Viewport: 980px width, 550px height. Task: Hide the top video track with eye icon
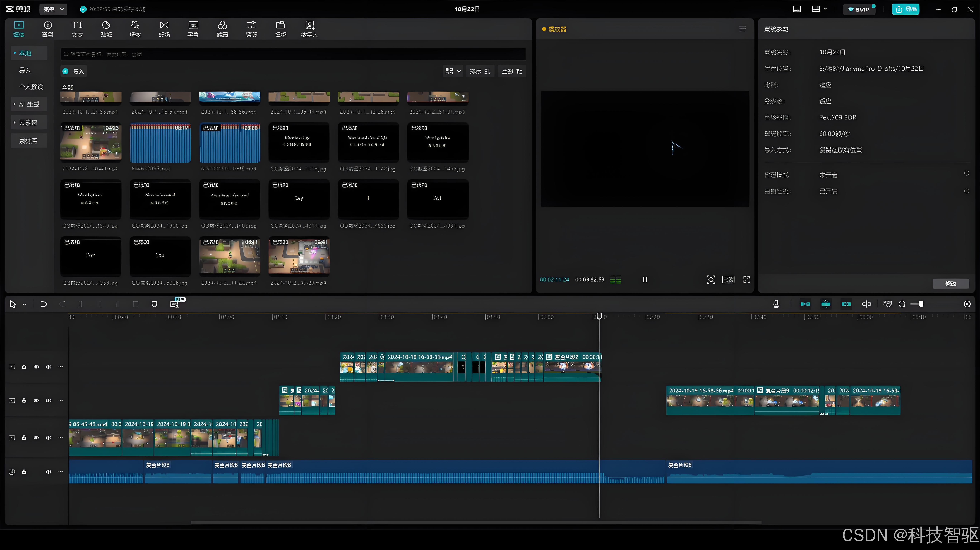click(x=36, y=367)
